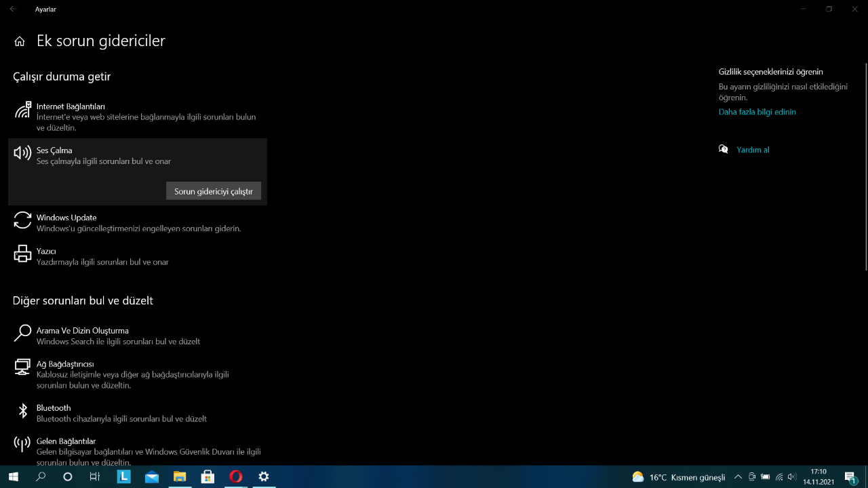
Task: Launch File Explorer from taskbar
Action: point(179,476)
